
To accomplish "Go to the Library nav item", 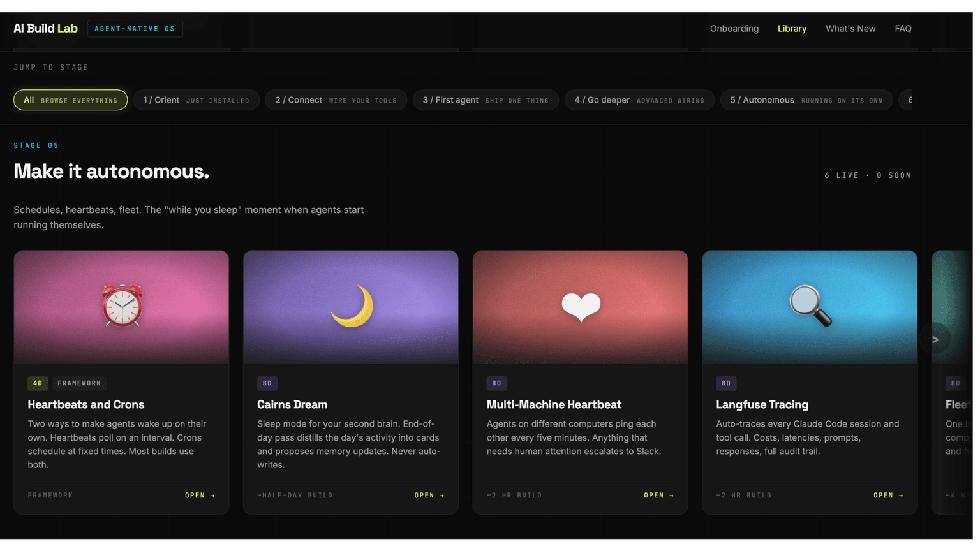I will 792,29.
